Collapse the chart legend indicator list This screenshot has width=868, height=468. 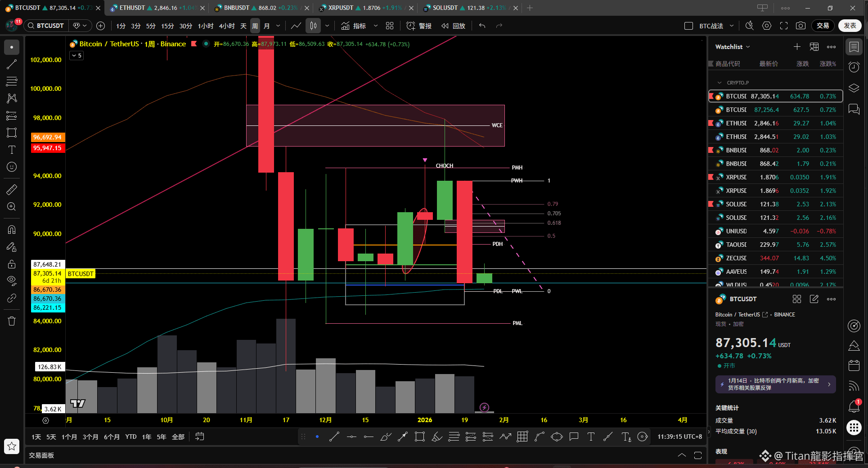tap(76, 56)
